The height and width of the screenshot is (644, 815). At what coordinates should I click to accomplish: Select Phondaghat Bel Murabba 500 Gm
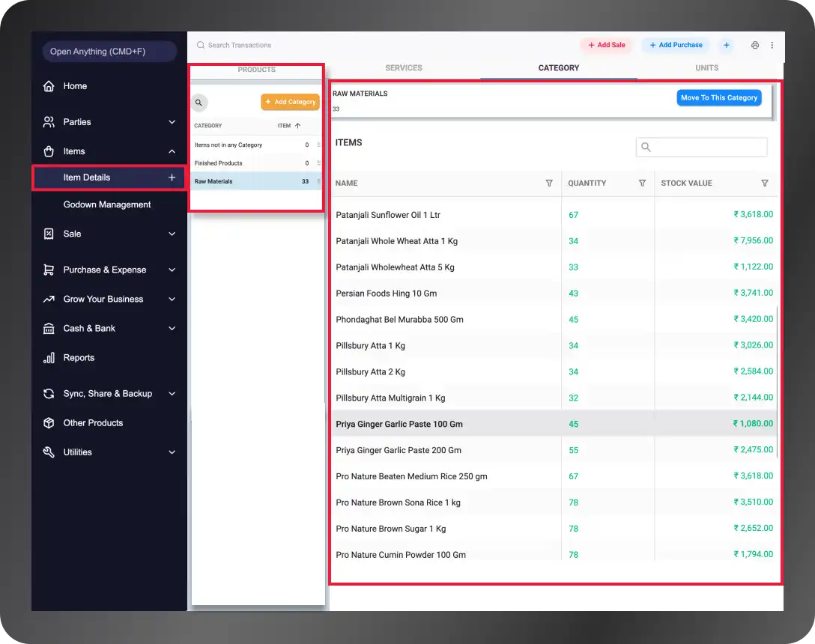(x=554, y=320)
